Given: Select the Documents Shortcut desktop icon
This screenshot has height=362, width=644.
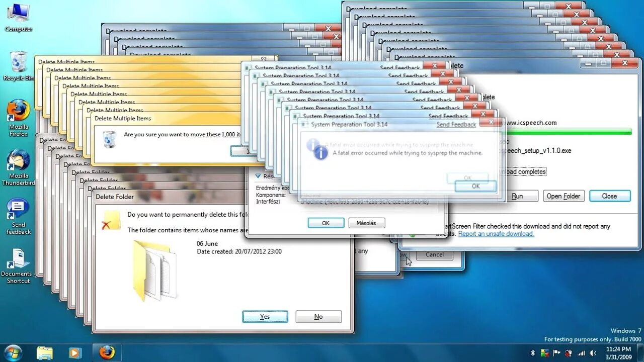Looking at the screenshot, I should 18,266.
